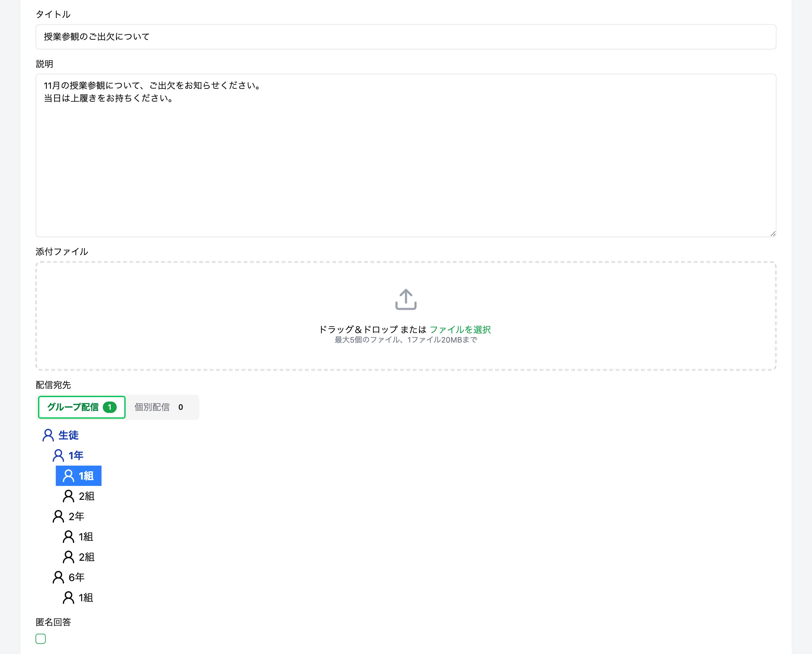Image resolution: width=812 pixels, height=654 pixels.
Task: Click the person icon beside 生徒
Action: pyautogui.click(x=48, y=435)
